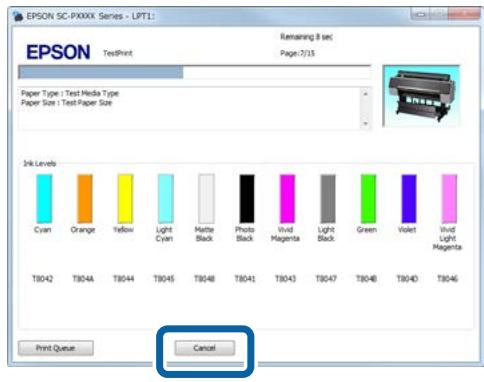Click the T8045 cartridge code
Screen dimensions: 484x382
tap(164, 278)
